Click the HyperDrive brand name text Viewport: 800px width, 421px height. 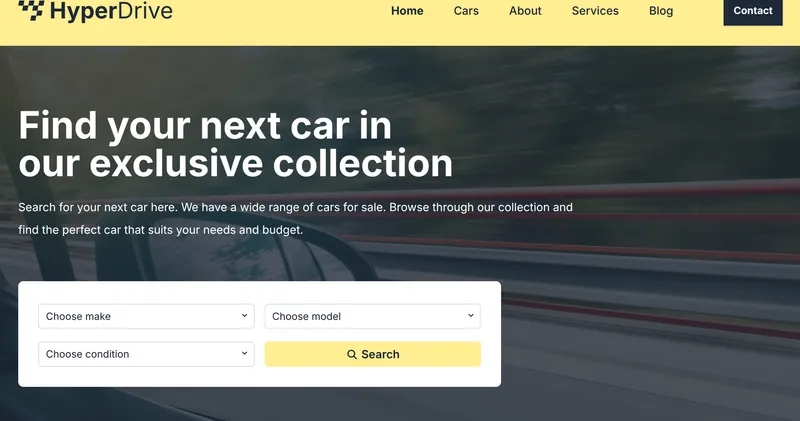(x=111, y=11)
